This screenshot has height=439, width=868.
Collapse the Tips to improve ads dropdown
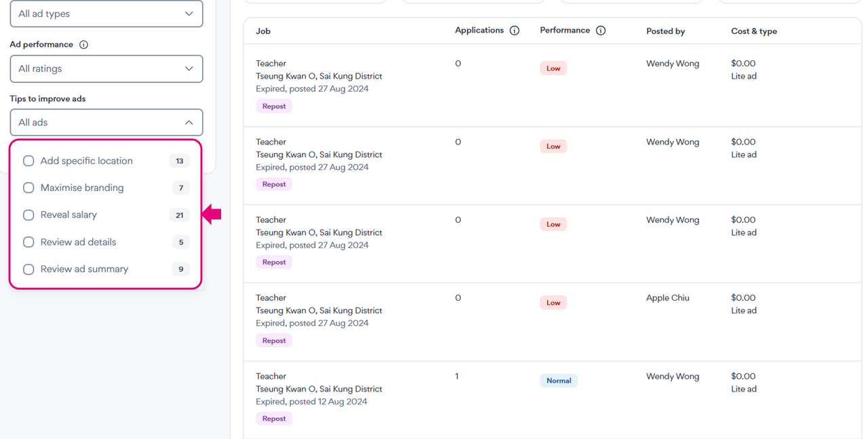pyautogui.click(x=106, y=123)
